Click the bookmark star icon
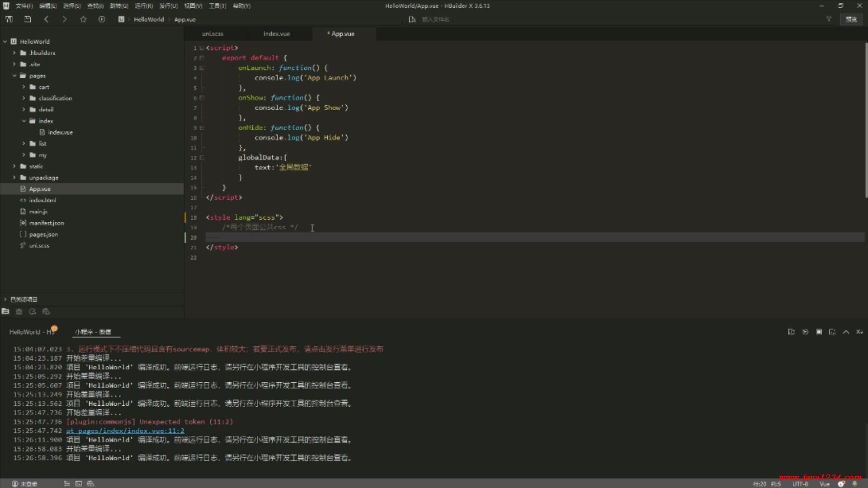The width and height of the screenshot is (868, 488). tap(83, 19)
